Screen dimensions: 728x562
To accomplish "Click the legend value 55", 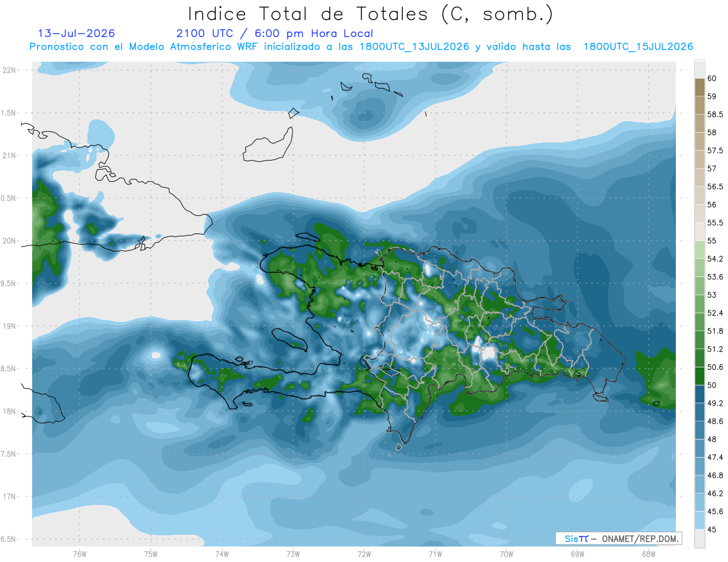I will pos(712,241).
